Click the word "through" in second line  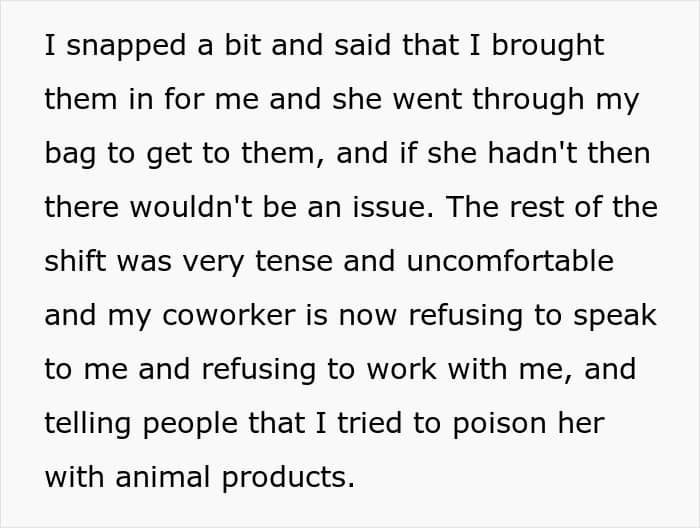click(x=529, y=100)
